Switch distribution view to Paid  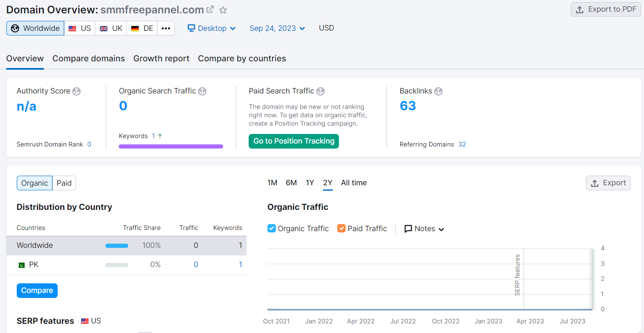coord(64,183)
